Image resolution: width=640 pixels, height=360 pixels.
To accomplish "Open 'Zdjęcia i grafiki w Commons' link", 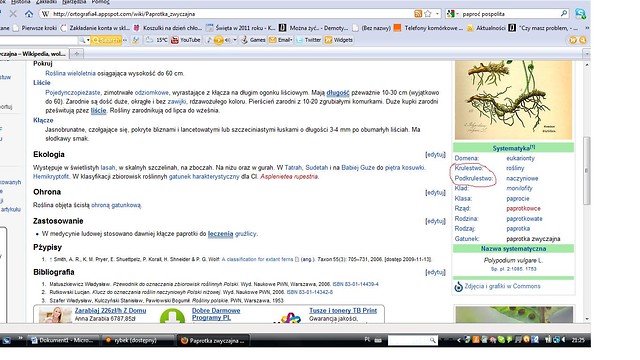I will pos(502,287).
